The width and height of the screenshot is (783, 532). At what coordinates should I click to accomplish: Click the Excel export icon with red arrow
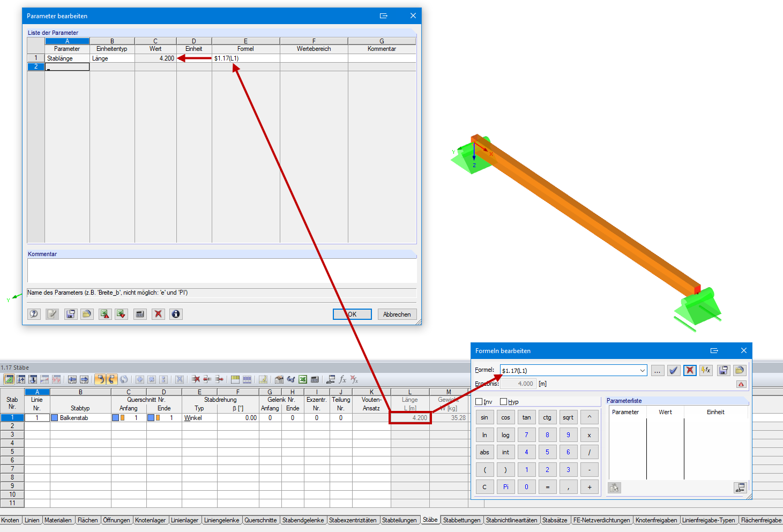(x=105, y=314)
